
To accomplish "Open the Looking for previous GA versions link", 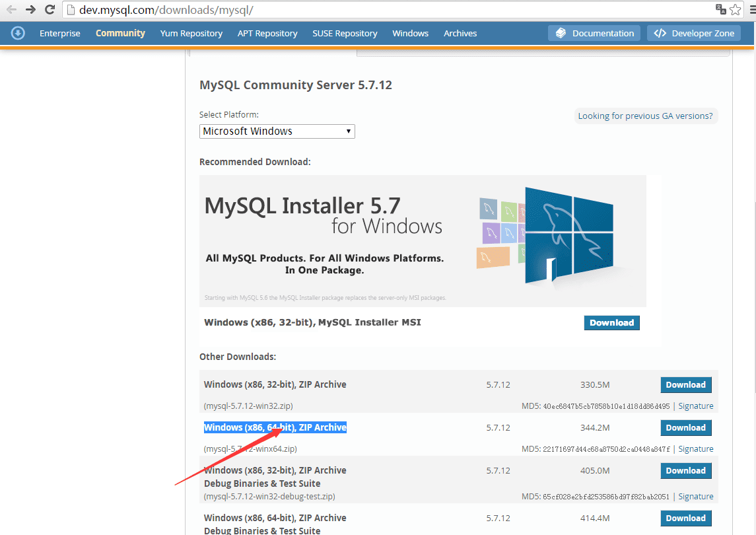I will [645, 116].
